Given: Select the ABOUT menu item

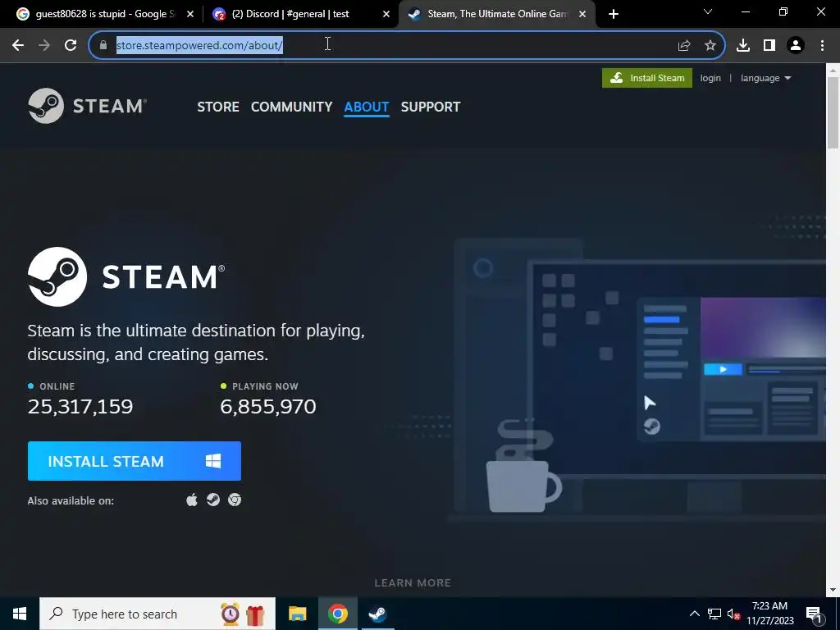Looking at the screenshot, I should (367, 107).
